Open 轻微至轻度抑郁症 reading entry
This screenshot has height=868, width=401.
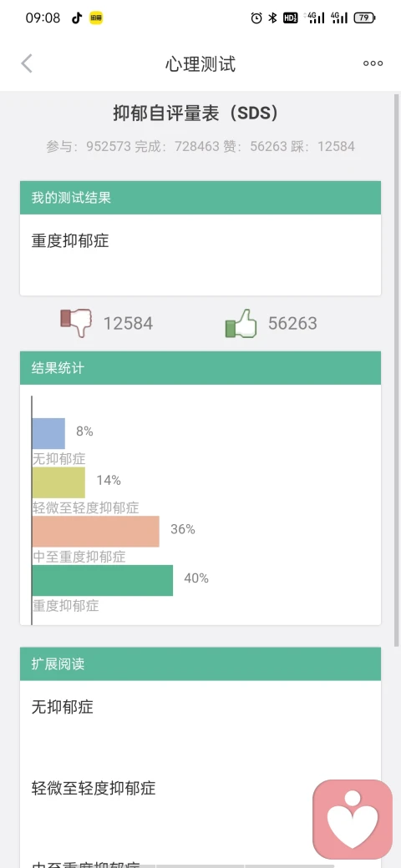pyautogui.click(x=94, y=788)
